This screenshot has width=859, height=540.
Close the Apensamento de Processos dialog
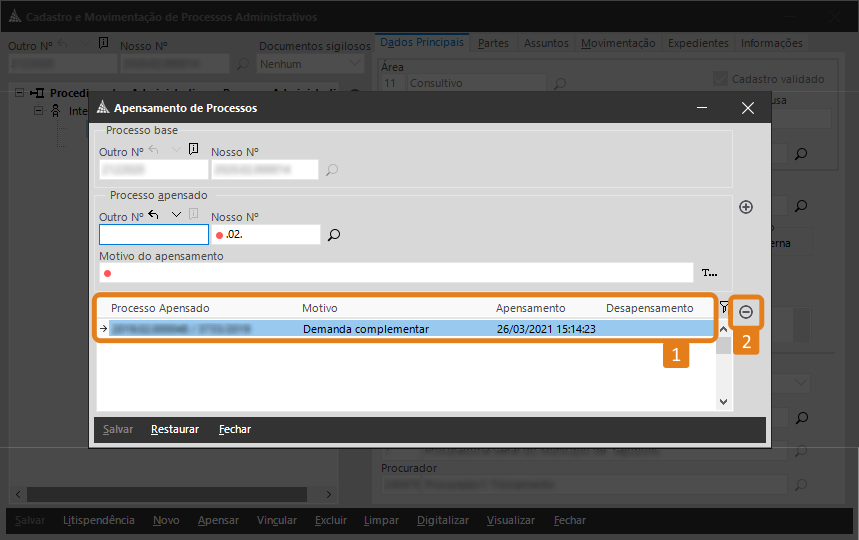tap(747, 108)
